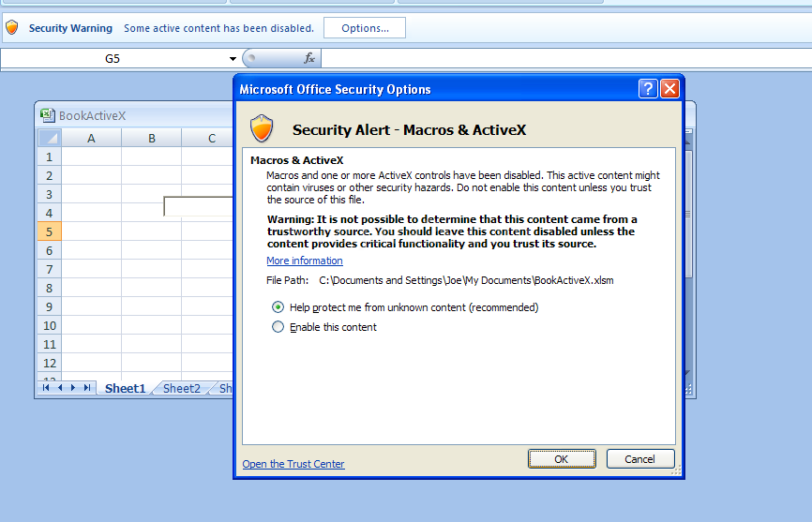Switch to Sheet1 tab
The image size is (812, 522).
(126, 388)
